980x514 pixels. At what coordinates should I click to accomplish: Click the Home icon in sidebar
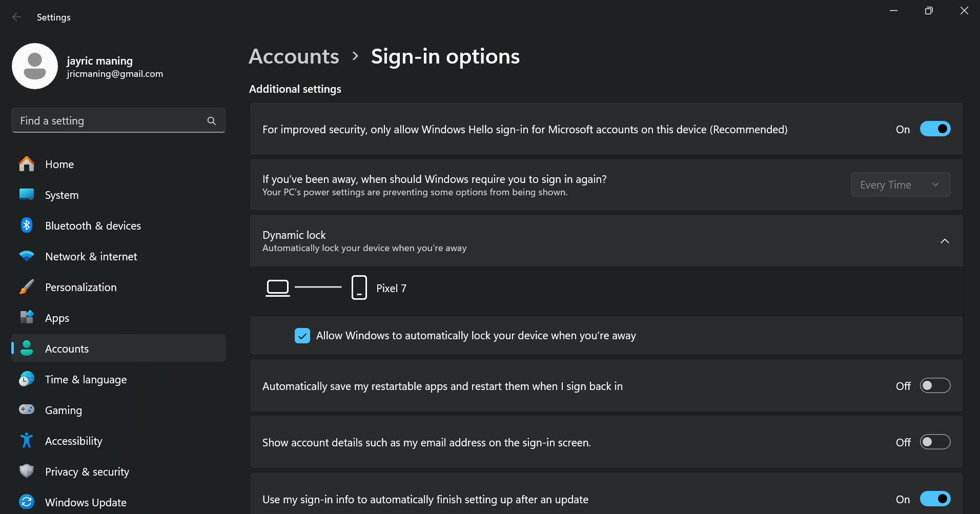click(27, 164)
